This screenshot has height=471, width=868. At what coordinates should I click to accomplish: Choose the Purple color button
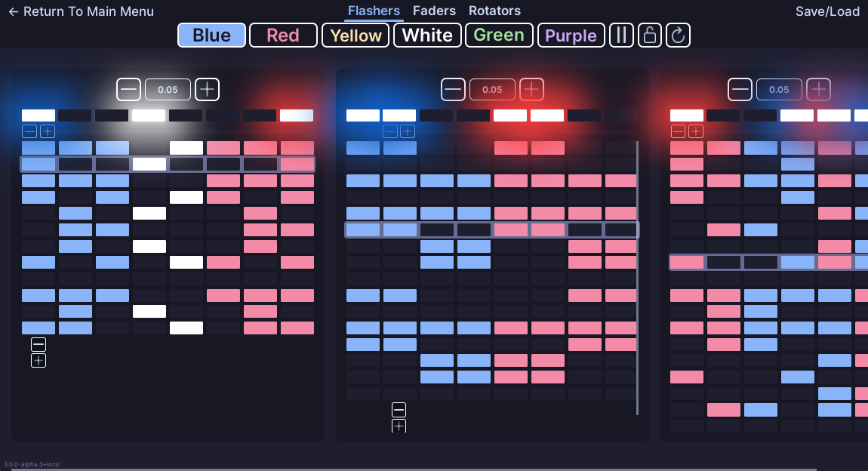tap(571, 35)
